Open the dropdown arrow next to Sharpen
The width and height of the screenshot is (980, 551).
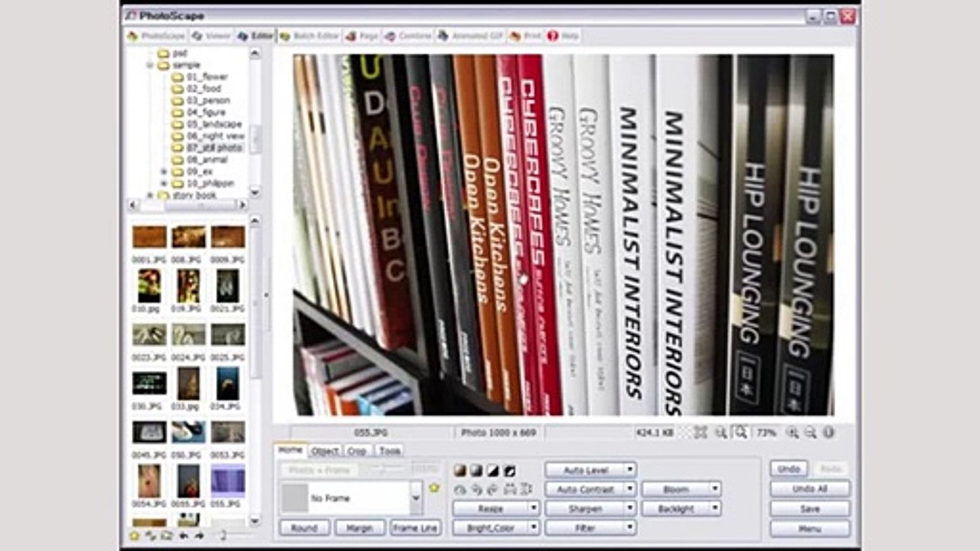pos(629,508)
